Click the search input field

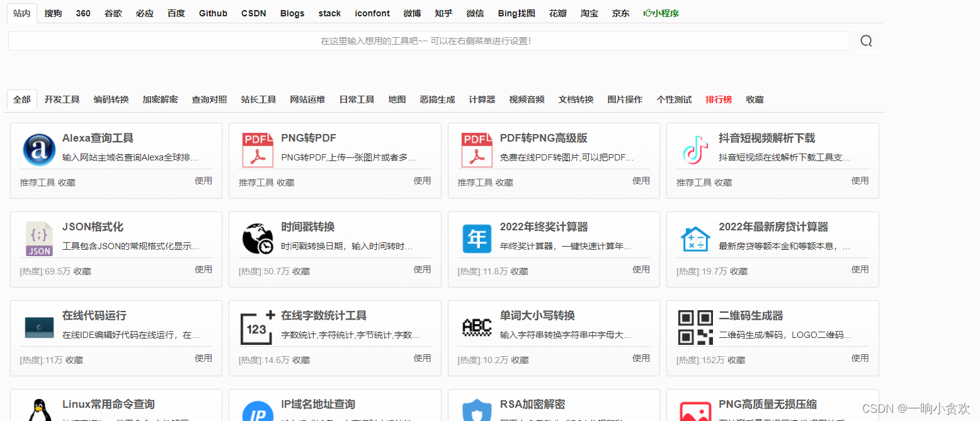pos(428,40)
